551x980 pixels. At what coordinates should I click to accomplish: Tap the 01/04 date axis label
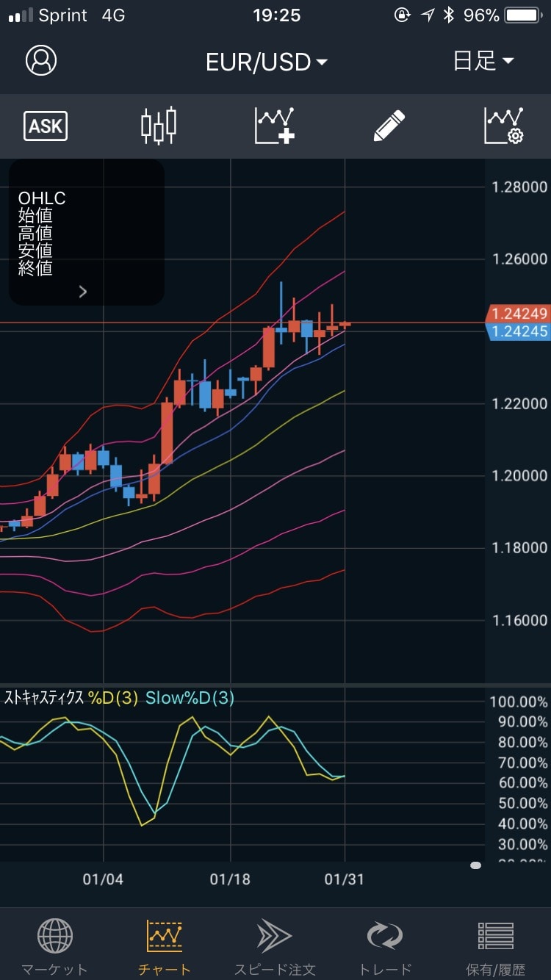tap(103, 879)
